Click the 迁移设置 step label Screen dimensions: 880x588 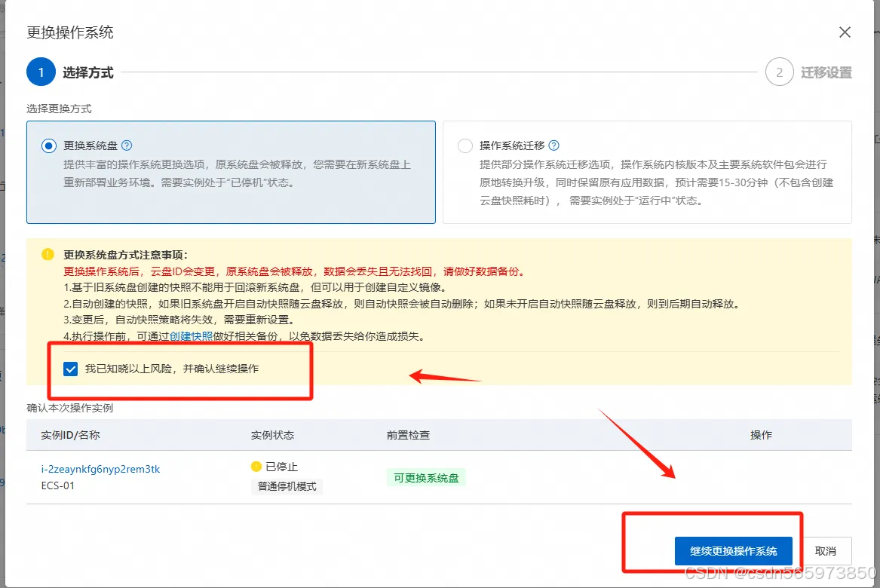(826, 72)
